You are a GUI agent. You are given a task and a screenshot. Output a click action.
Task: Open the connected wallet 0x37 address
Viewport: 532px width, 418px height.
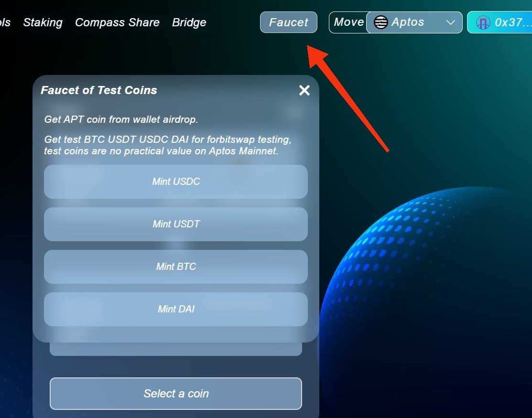(499, 22)
